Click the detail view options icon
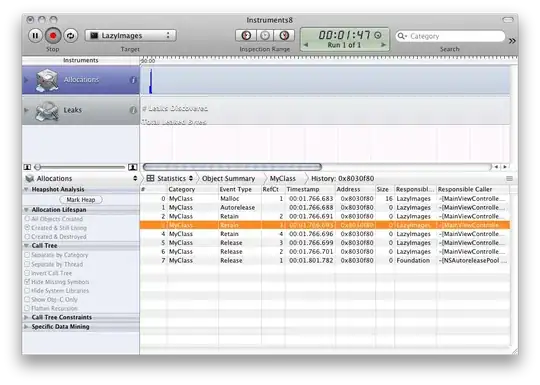The width and height of the screenshot is (540, 385). point(509,178)
